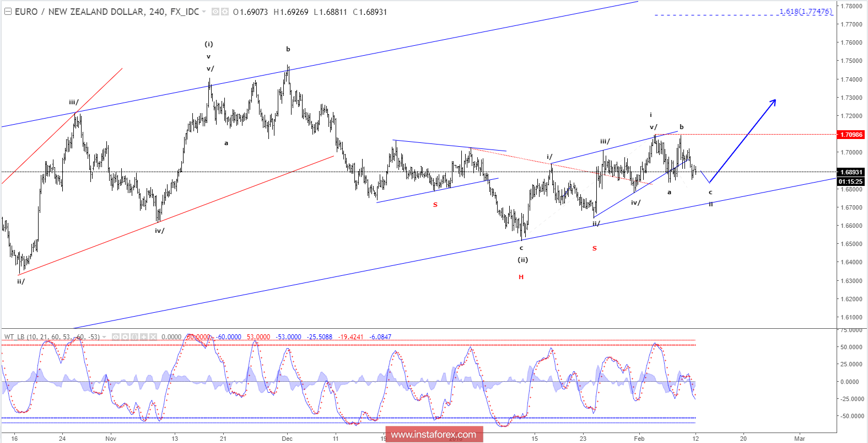Remove the WT_LB indicator with the X icon
Viewport: 868px width, 443px height.
tap(153, 337)
